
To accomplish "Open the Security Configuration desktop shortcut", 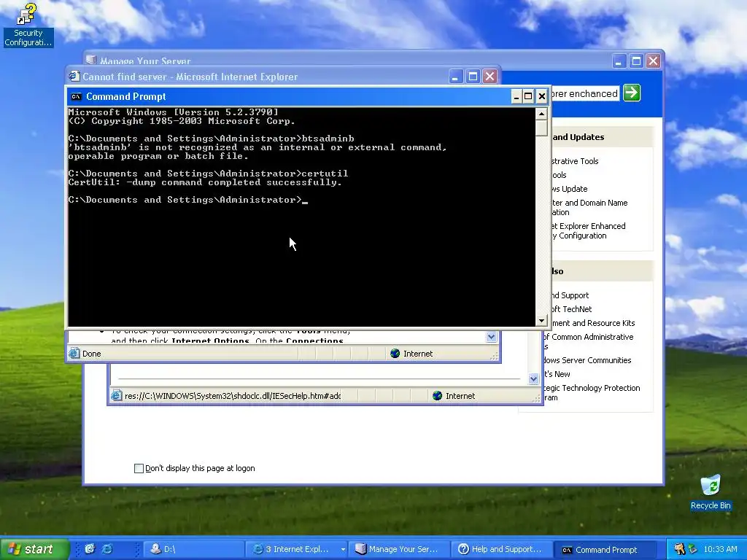I will click(x=28, y=25).
